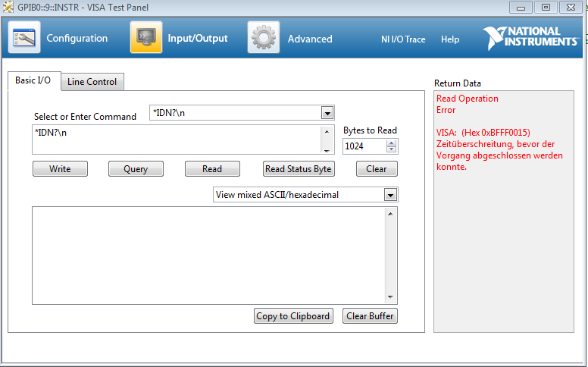This screenshot has width=588, height=367.
Task: Click the VISA Test Panel title icon
Action: (x=8, y=7)
